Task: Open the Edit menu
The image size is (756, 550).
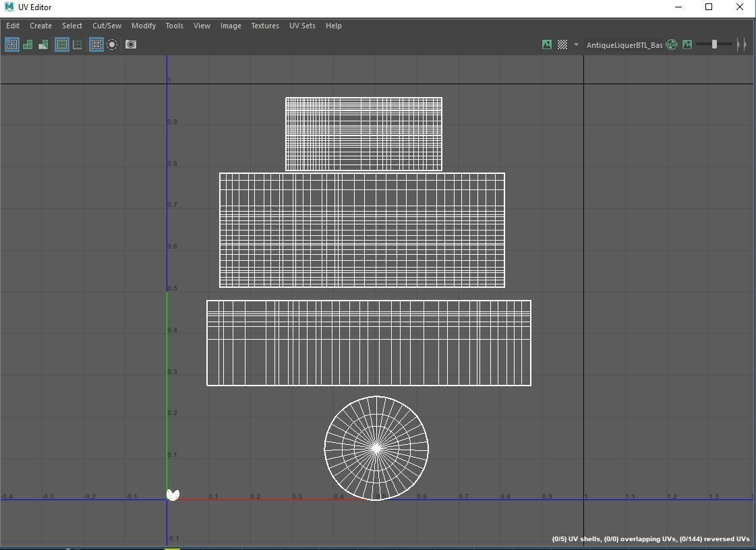Action: pos(13,26)
